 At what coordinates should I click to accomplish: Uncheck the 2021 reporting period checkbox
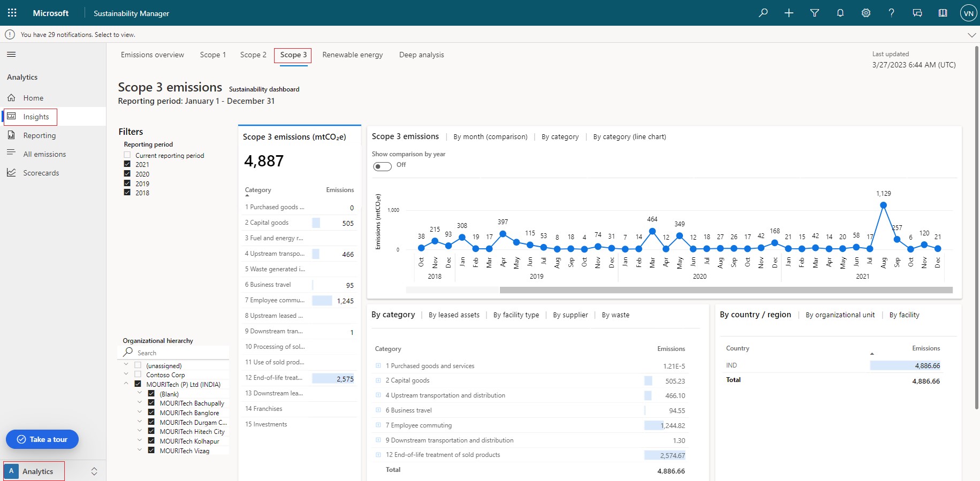(x=127, y=164)
